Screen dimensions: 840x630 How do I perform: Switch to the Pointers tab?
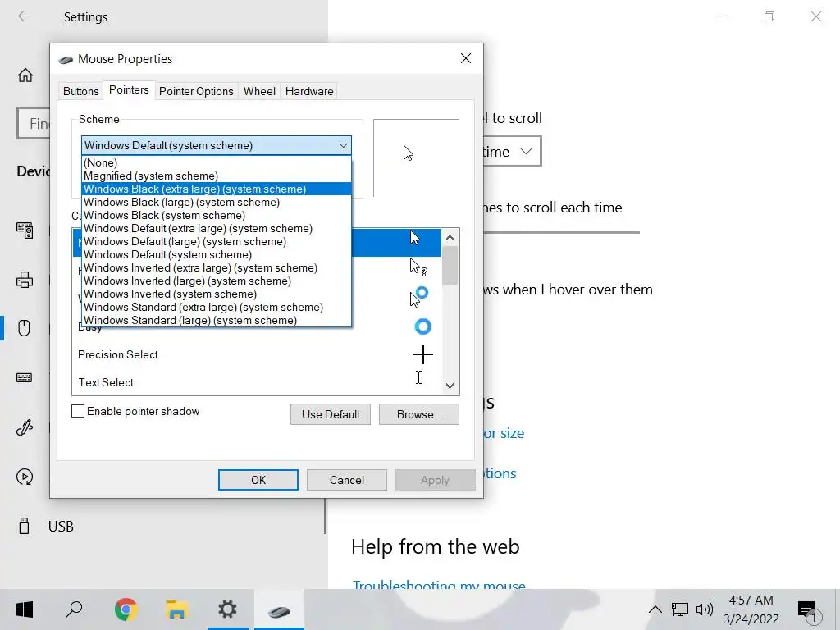tap(129, 90)
